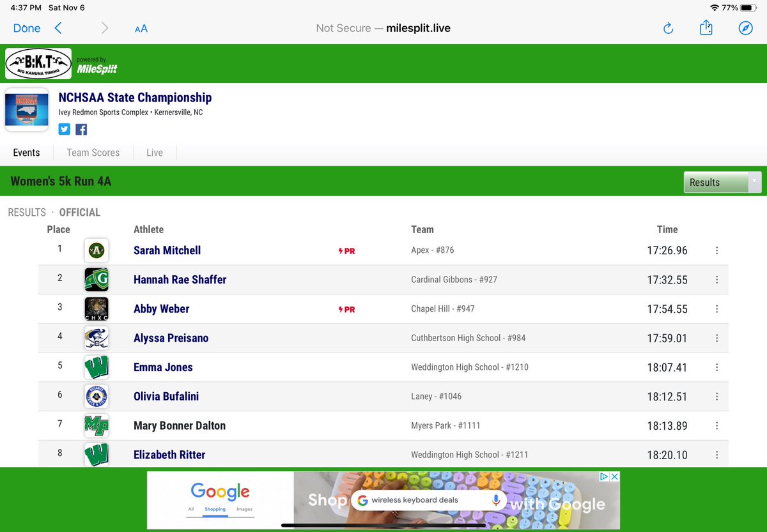Switch to the Live tab

click(155, 153)
